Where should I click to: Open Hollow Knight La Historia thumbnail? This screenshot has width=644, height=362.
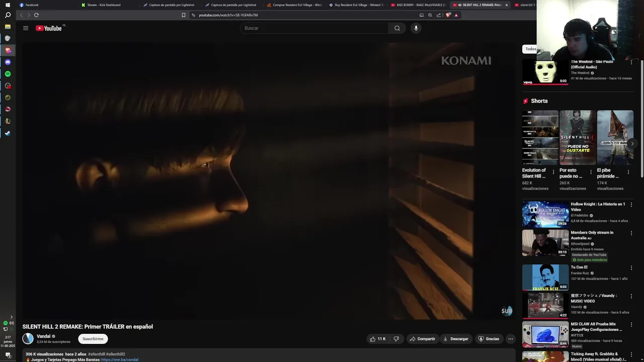(x=545, y=214)
